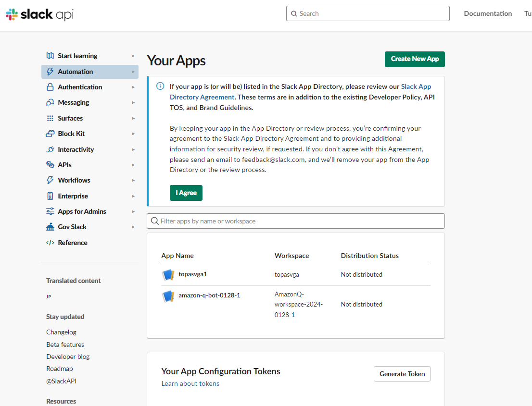This screenshot has width=532, height=406.
Task: Expand the Automation section arrow
Action: click(133, 72)
